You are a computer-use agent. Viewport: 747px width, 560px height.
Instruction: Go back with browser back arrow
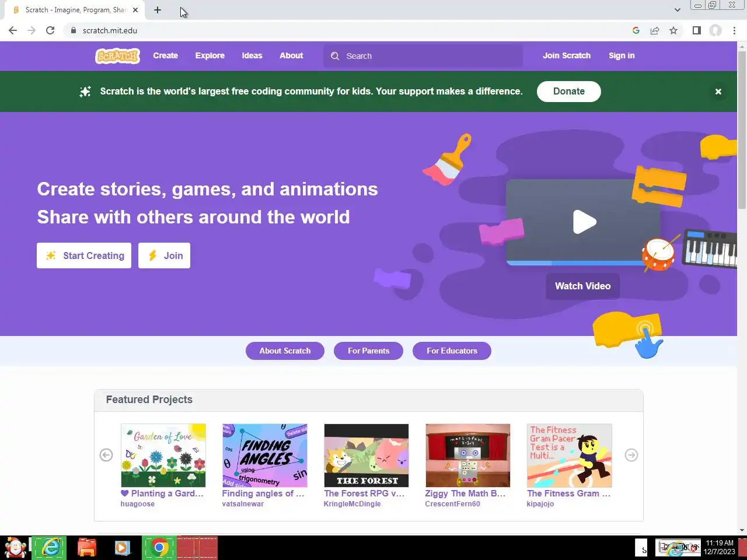point(13,30)
